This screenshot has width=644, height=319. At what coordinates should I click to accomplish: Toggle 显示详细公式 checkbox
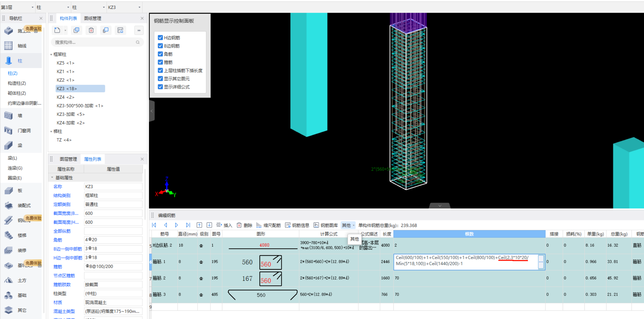click(x=160, y=87)
